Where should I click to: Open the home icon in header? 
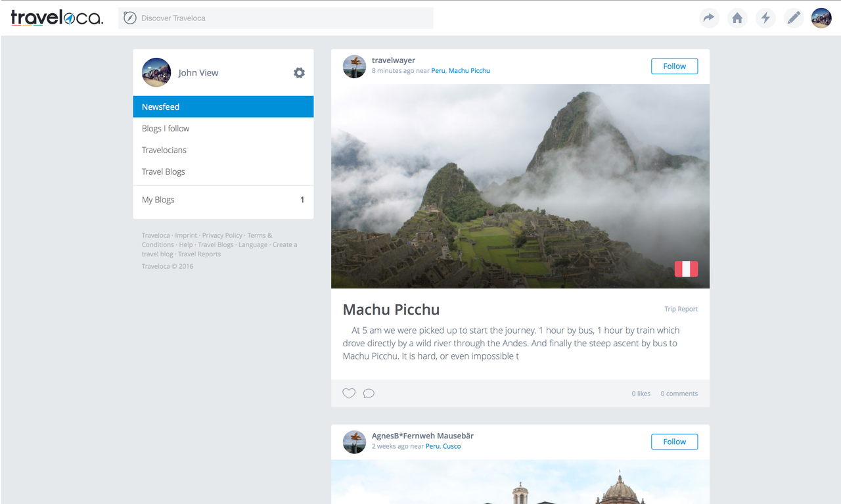[x=737, y=18]
